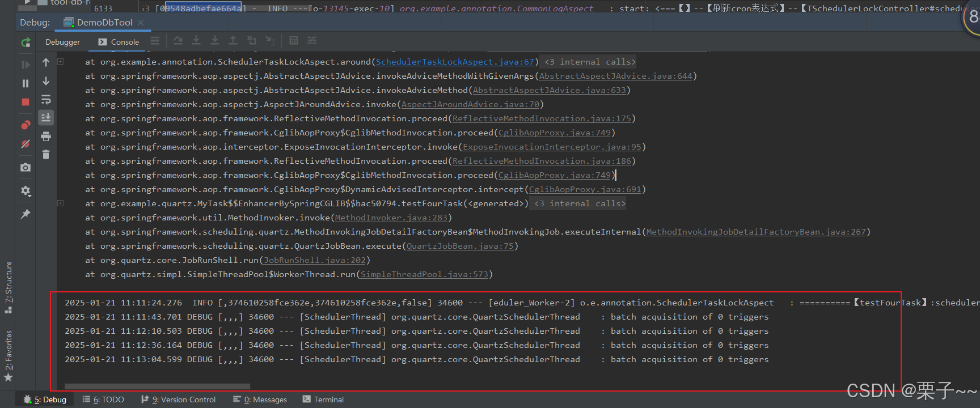Open AspectJAroundAdvice.java:70 link
This screenshot has width=980, height=408.
point(470,104)
